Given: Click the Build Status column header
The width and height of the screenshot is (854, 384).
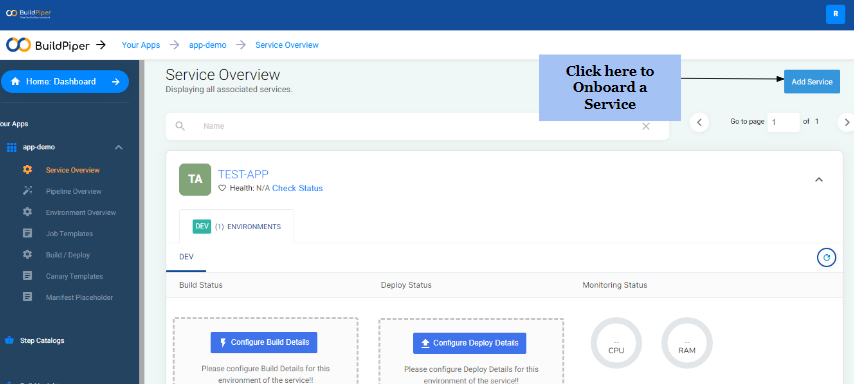Looking at the screenshot, I should [x=201, y=285].
